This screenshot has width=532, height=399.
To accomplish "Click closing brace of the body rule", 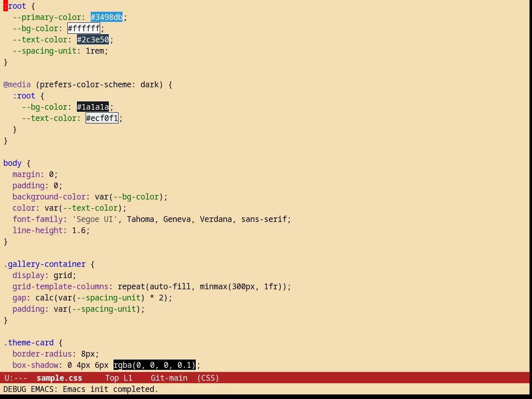I will [x=5, y=241].
